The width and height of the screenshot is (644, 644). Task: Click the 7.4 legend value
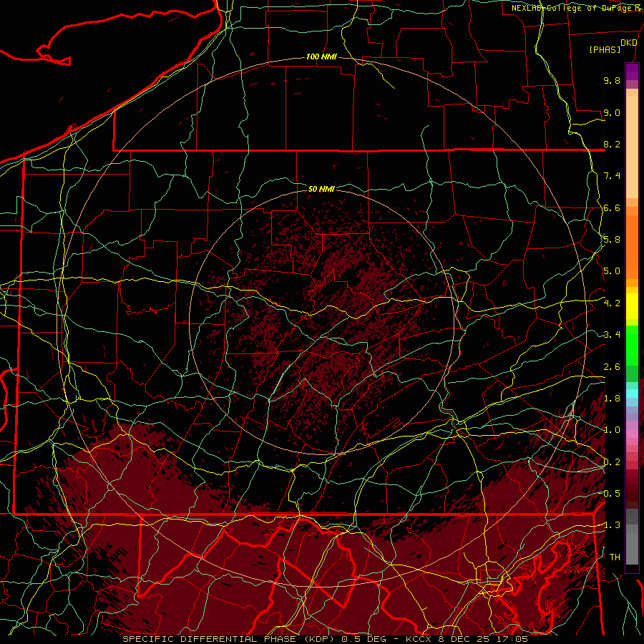click(612, 176)
